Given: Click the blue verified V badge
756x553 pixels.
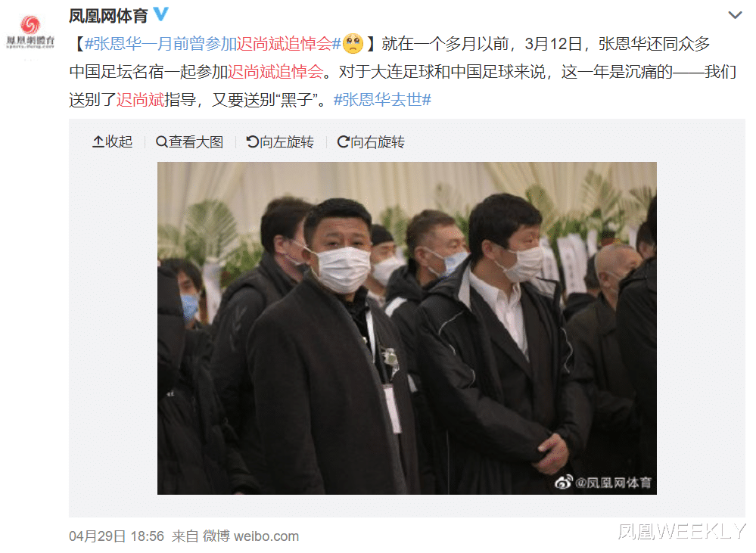Looking at the screenshot, I should coord(161,14).
